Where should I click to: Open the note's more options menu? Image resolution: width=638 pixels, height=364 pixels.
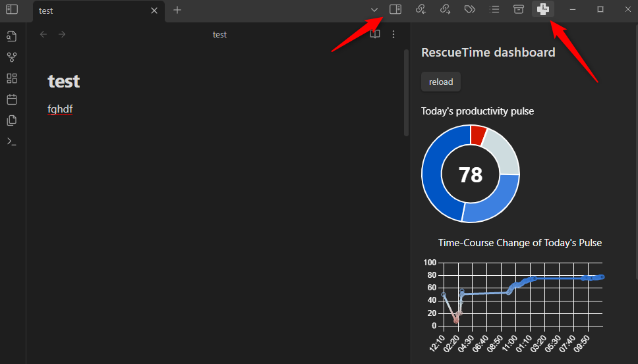pyautogui.click(x=393, y=34)
